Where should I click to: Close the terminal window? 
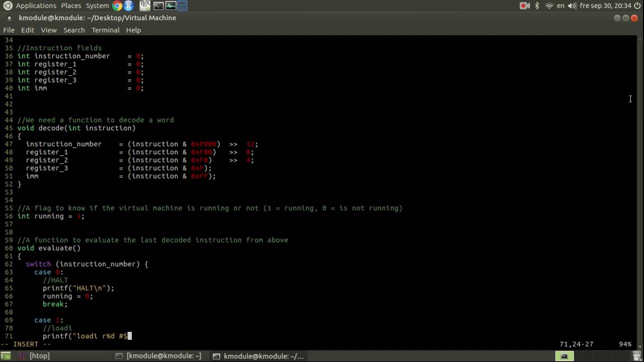634,18
